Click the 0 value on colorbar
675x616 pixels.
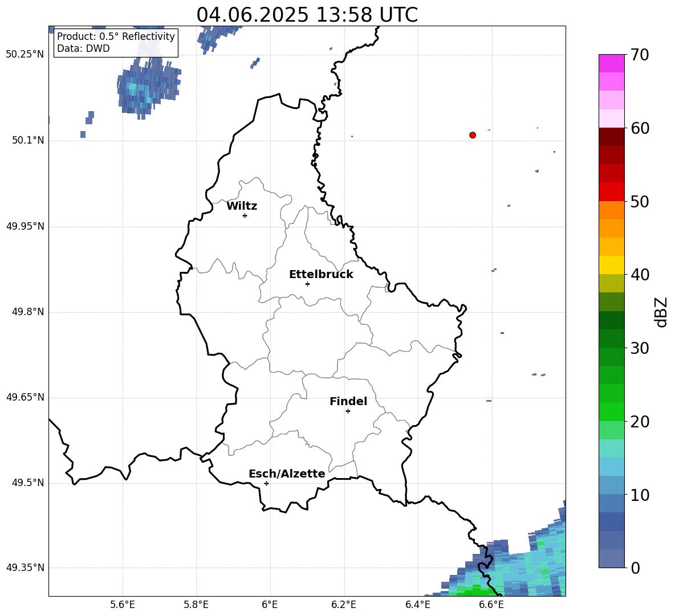[635, 568]
